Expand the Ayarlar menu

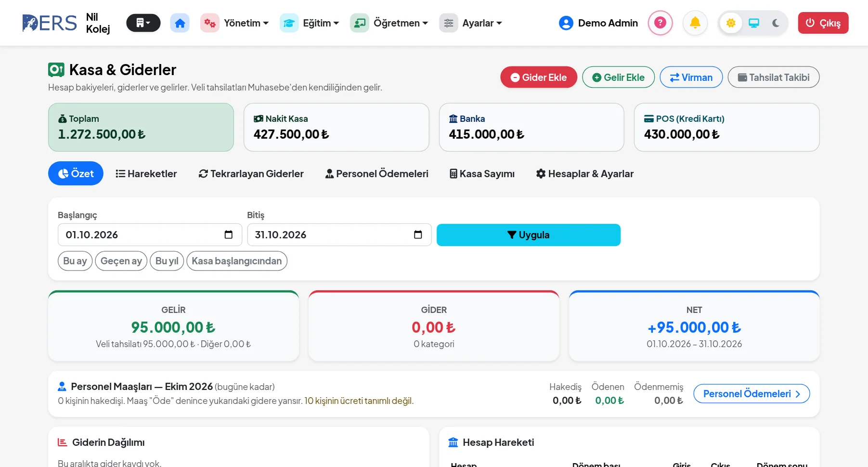[x=482, y=23]
